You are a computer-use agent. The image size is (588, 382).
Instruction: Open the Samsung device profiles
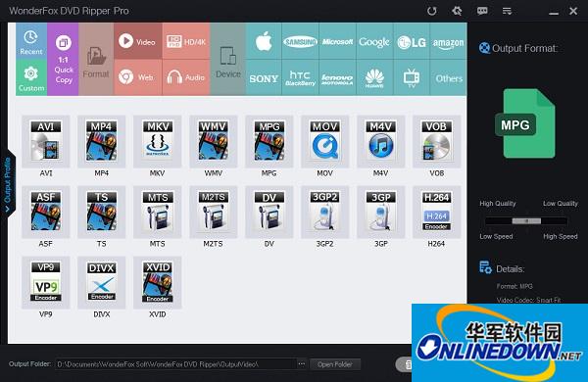pyautogui.click(x=300, y=41)
